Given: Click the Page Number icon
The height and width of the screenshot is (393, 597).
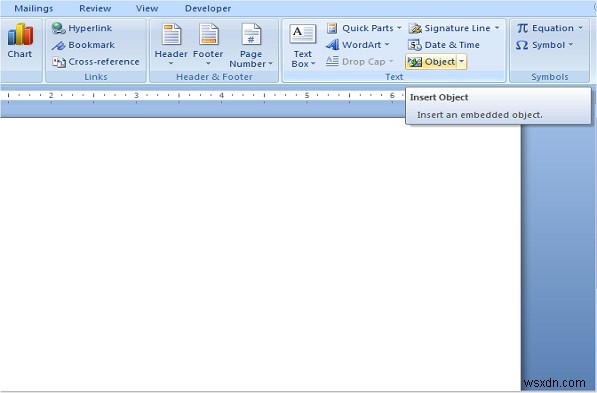Looking at the screenshot, I should 251,34.
